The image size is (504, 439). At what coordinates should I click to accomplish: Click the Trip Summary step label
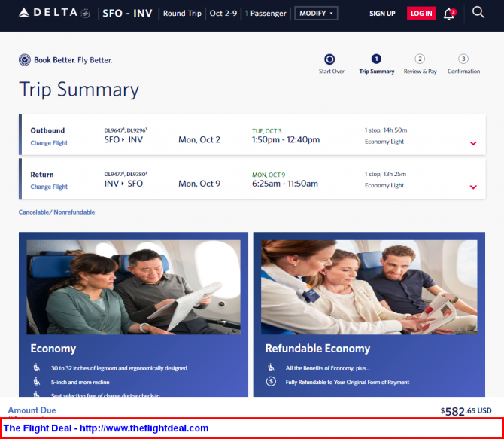click(377, 72)
